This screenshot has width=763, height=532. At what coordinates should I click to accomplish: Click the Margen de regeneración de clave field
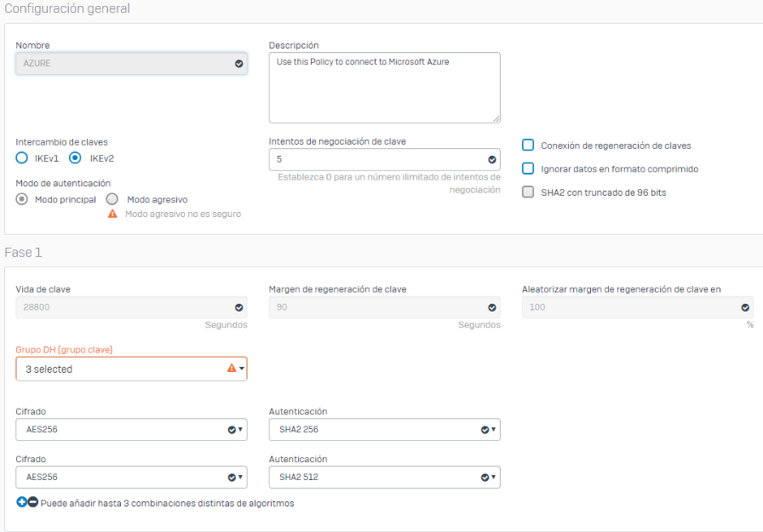tap(375, 307)
